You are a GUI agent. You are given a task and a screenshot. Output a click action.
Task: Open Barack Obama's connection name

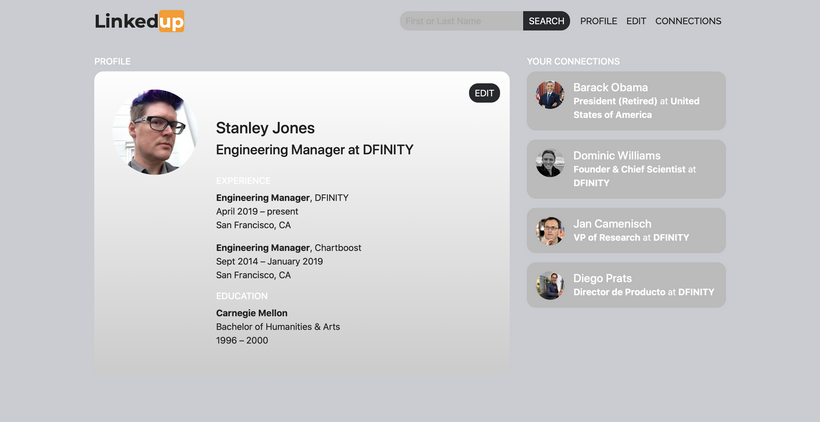pos(610,88)
